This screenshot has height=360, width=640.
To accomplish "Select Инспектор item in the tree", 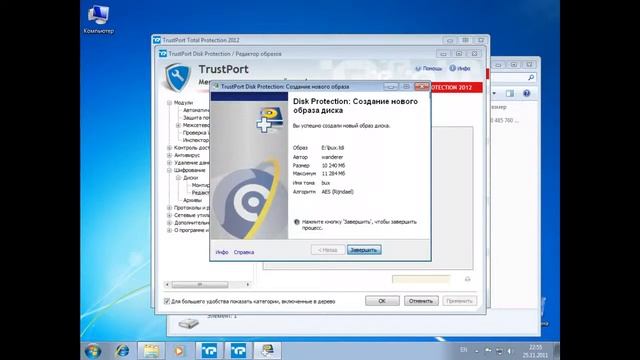I will point(196,140).
